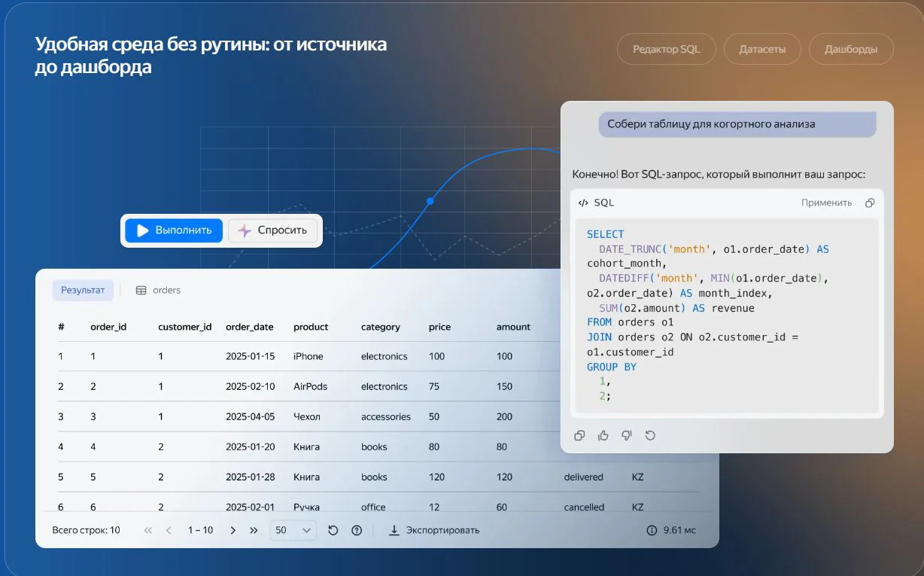The height and width of the screenshot is (576, 924).
Task: Click the Выполнить run button
Action: tap(174, 230)
